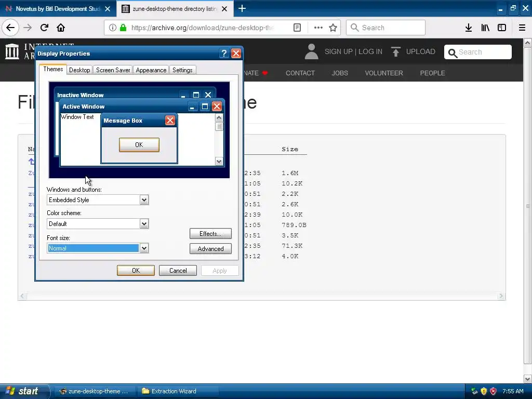Open the Firefox hamburger menu
This screenshot has height=399, width=532.
pyautogui.click(x=522, y=28)
